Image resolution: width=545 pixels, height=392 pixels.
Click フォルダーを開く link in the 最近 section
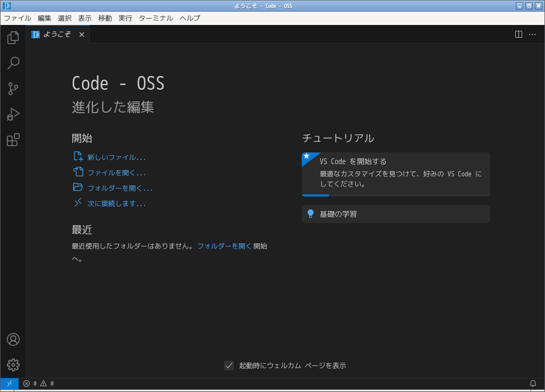click(x=224, y=246)
